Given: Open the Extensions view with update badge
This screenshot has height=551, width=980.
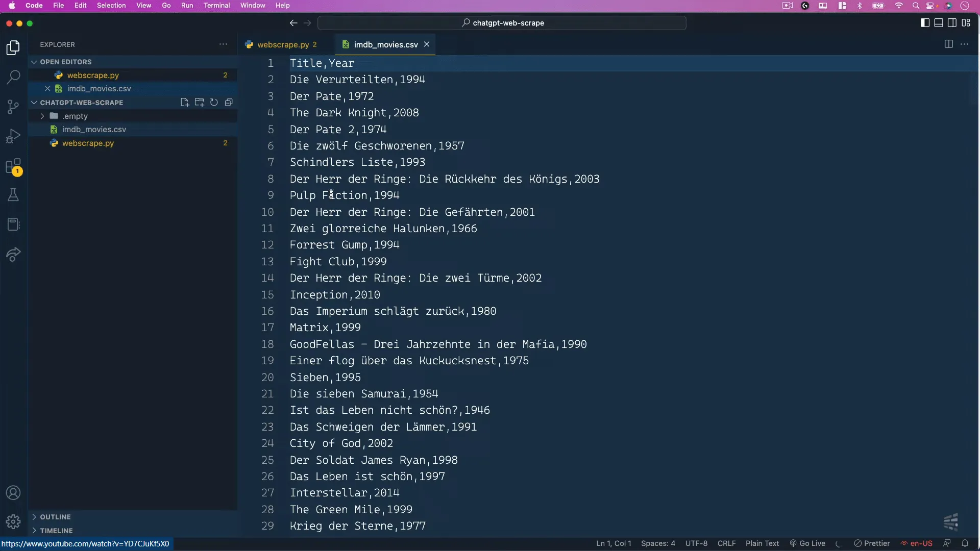Looking at the screenshot, I should [x=13, y=167].
